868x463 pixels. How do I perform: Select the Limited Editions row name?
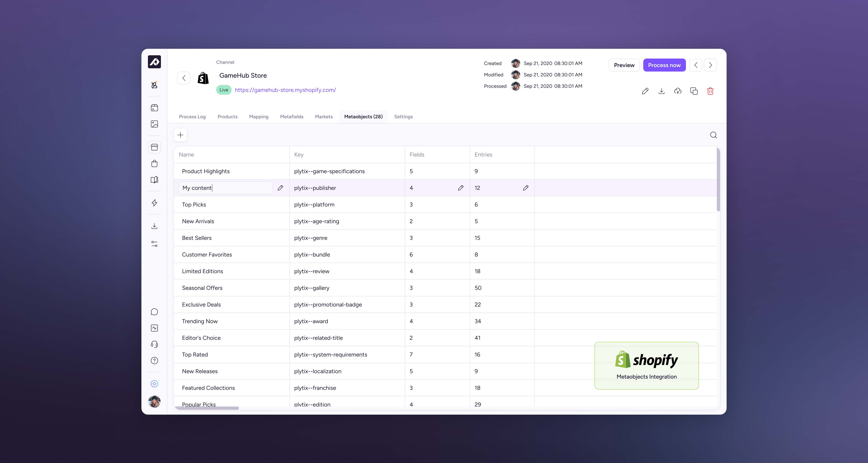[203, 271]
